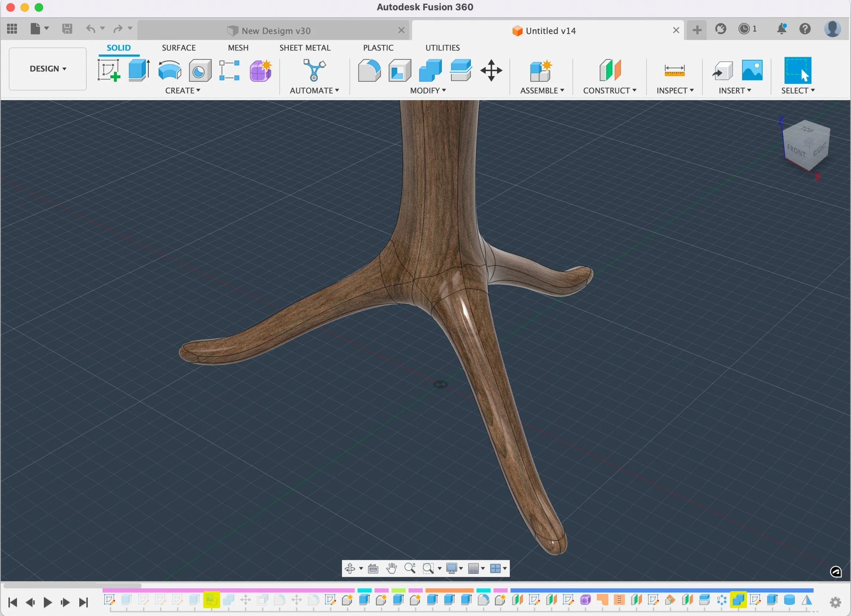Screen dimensions: 851x616
Task: Select the Extrude tool icon
Action: point(139,70)
